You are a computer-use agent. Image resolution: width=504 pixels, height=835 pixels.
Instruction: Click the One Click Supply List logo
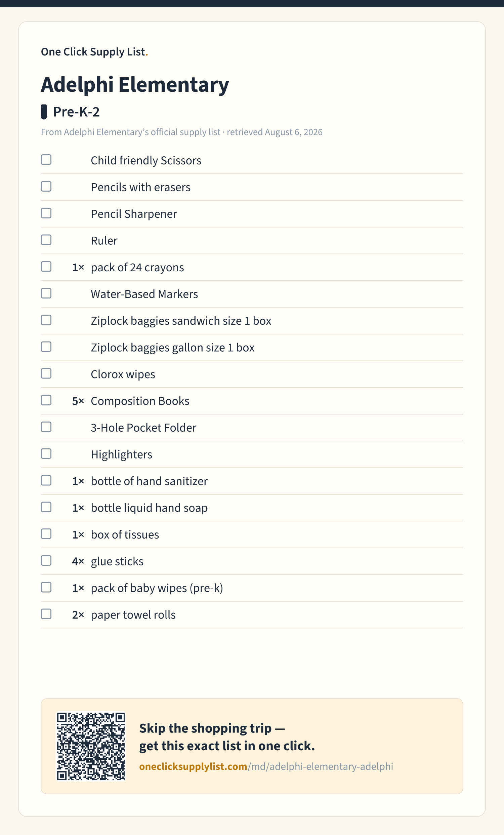(x=94, y=52)
